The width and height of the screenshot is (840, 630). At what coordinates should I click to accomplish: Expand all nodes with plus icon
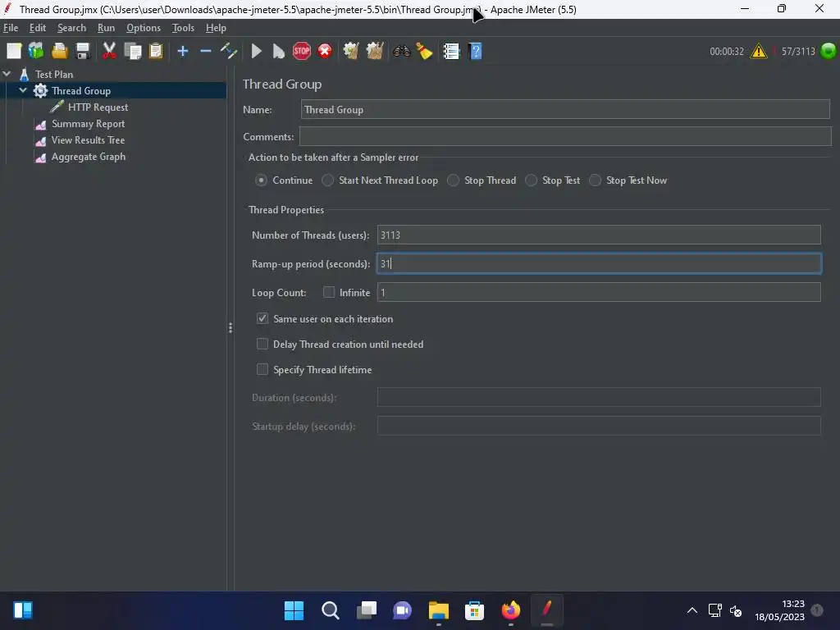pyautogui.click(x=183, y=51)
